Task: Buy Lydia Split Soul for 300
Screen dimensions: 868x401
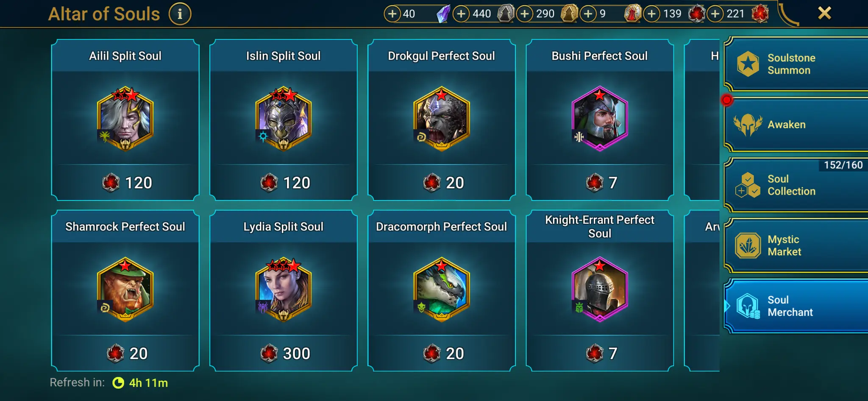Action: click(x=284, y=354)
